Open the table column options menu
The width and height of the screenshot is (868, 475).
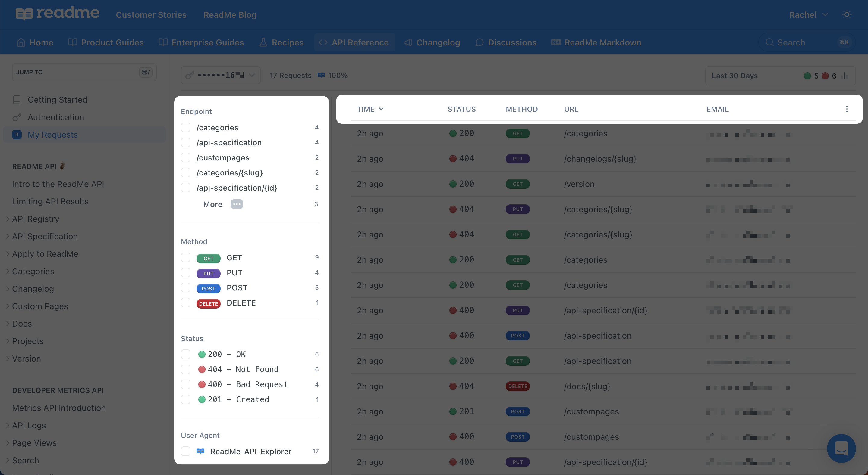tap(846, 109)
